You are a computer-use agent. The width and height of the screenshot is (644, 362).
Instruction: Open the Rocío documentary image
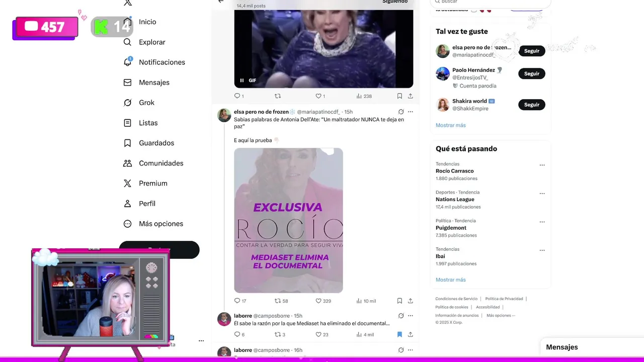tap(288, 220)
